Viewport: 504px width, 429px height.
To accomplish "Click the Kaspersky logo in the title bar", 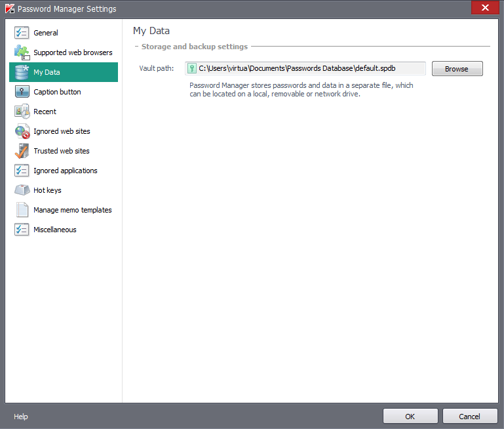I will tap(10, 9).
